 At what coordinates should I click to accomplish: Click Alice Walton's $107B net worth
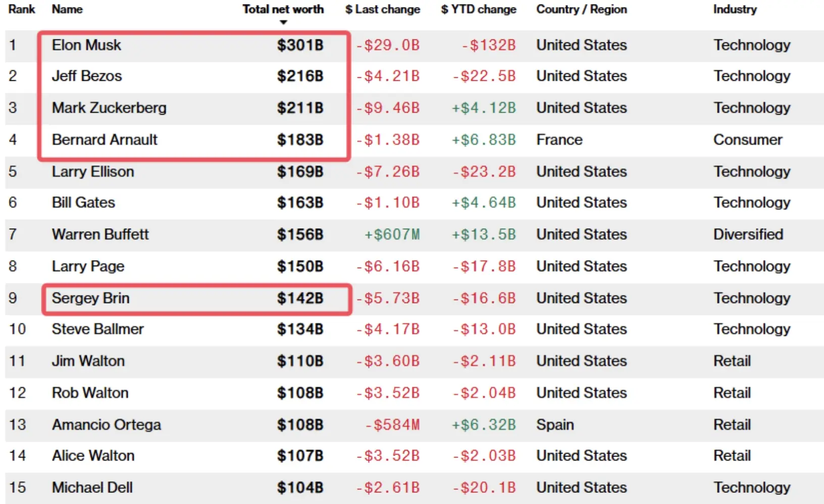pos(300,456)
